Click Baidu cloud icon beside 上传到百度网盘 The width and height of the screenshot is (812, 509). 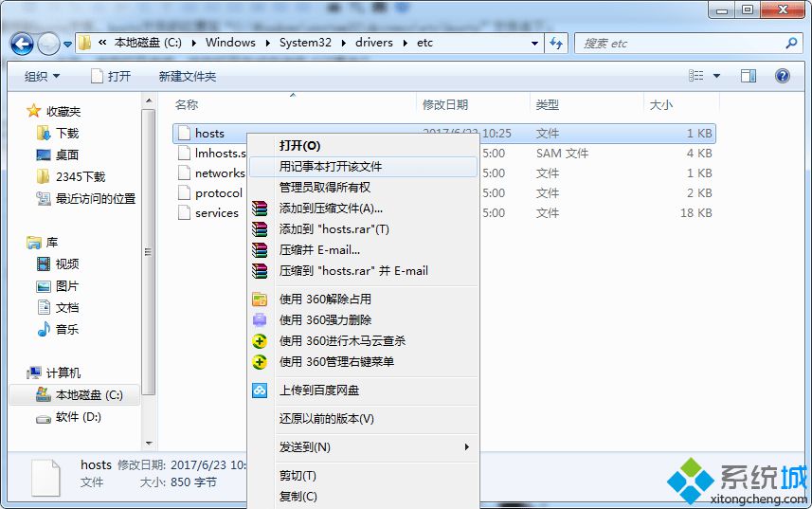coord(260,391)
